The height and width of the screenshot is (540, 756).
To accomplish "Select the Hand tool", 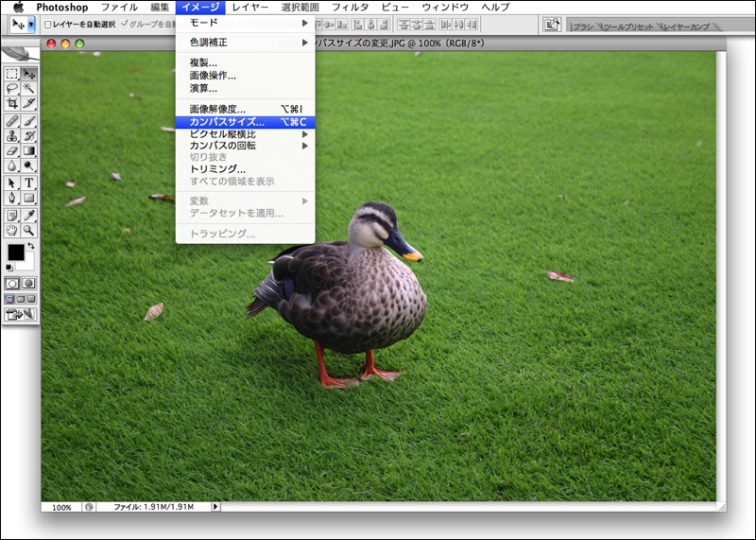I will point(12,230).
